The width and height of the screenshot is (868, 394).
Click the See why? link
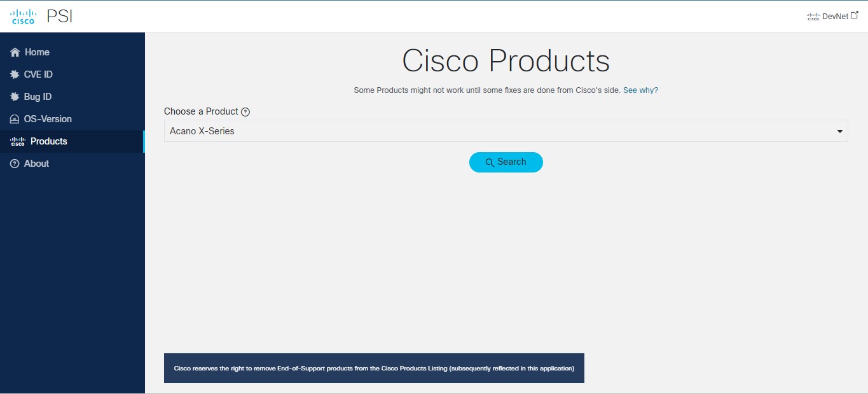pos(640,90)
